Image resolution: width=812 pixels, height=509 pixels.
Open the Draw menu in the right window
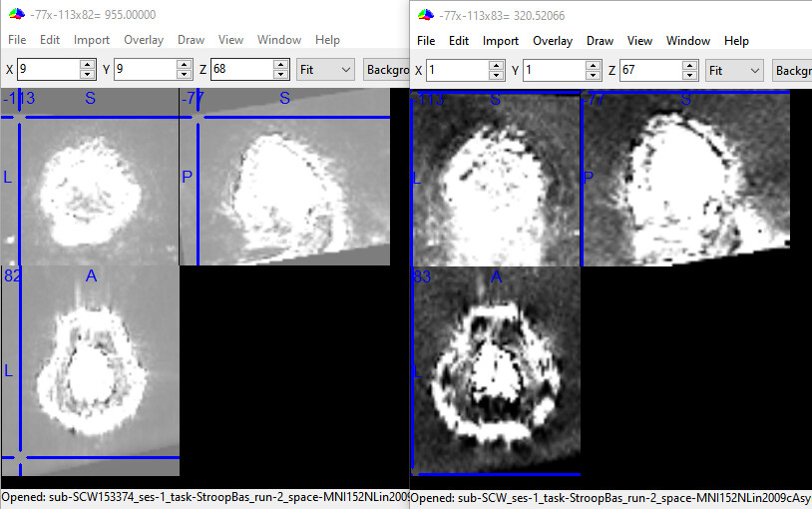click(x=600, y=41)
